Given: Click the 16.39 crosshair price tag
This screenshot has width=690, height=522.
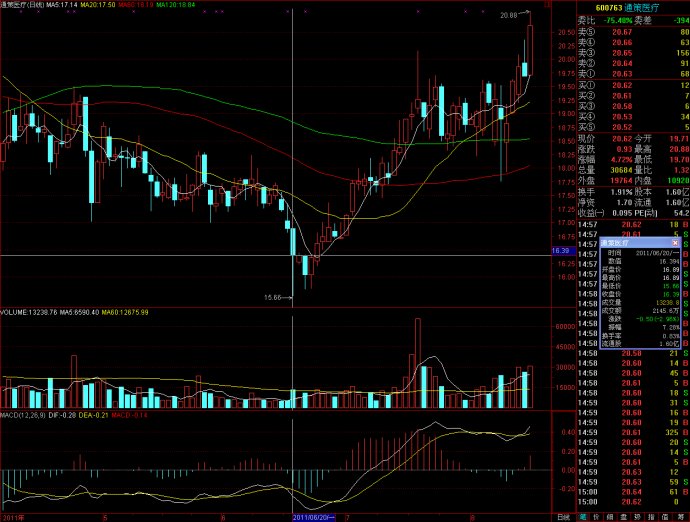Looking at the screenshot, I should click(561, 251).
